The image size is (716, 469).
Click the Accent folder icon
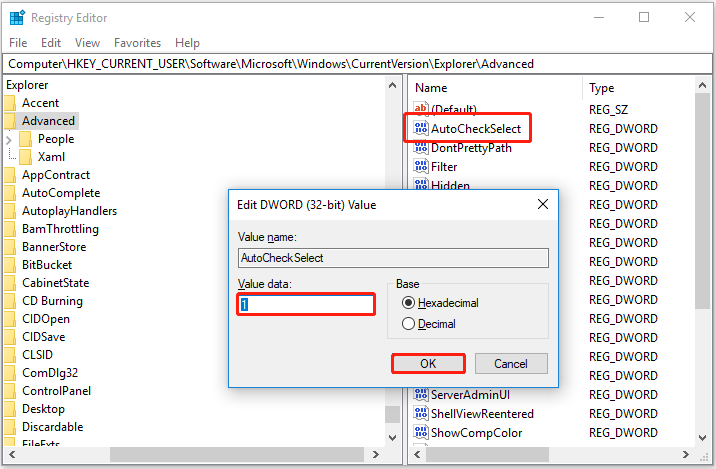(11, 103)
